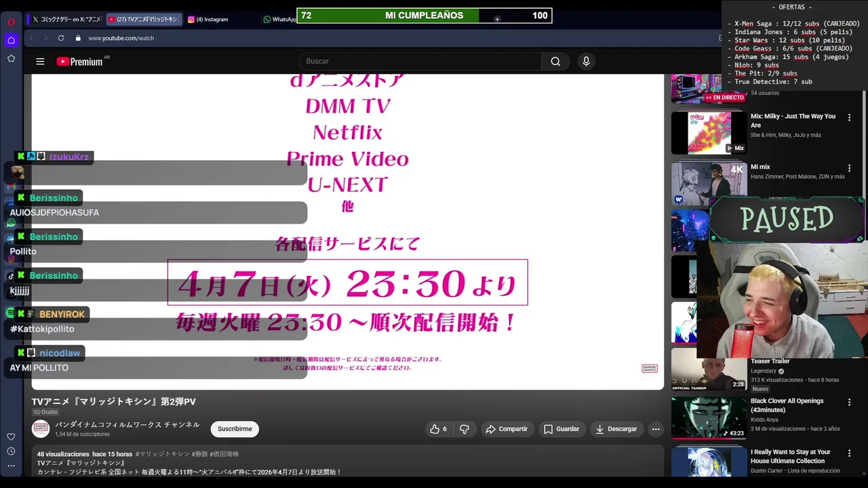Open Dune official teaser thumbnail
This screenshot has width=868, height=488.
click(x=709, y=369)
